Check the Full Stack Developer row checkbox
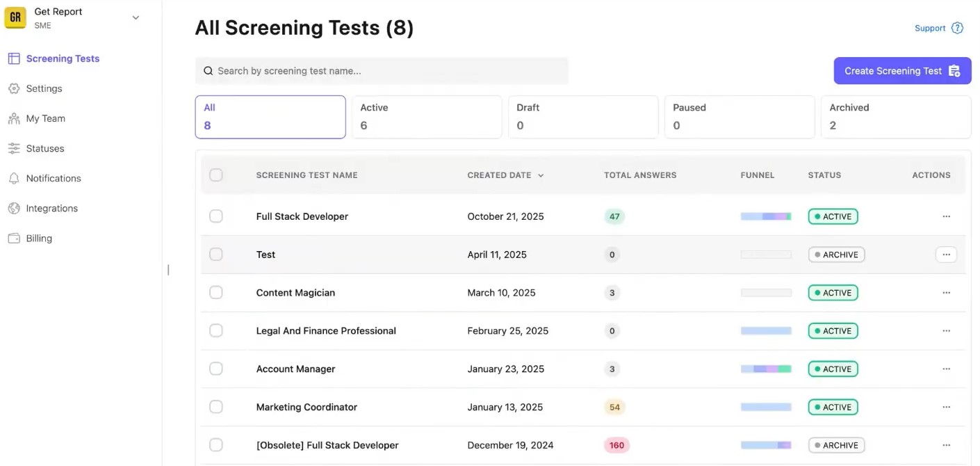The height and width of the screenshot is (466, 980). (216, 216)
